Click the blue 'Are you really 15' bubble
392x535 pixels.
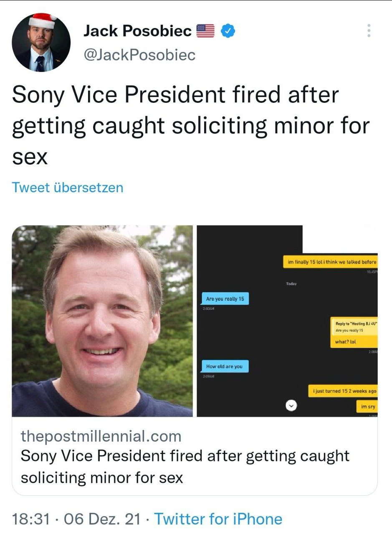(x=225, y=299)
